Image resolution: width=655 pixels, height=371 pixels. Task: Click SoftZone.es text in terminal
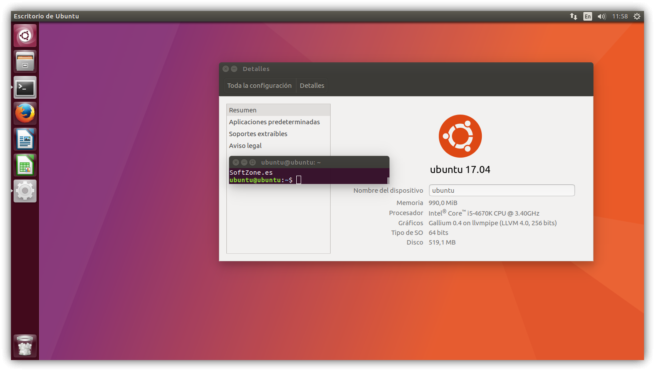(x=251, y=173)
